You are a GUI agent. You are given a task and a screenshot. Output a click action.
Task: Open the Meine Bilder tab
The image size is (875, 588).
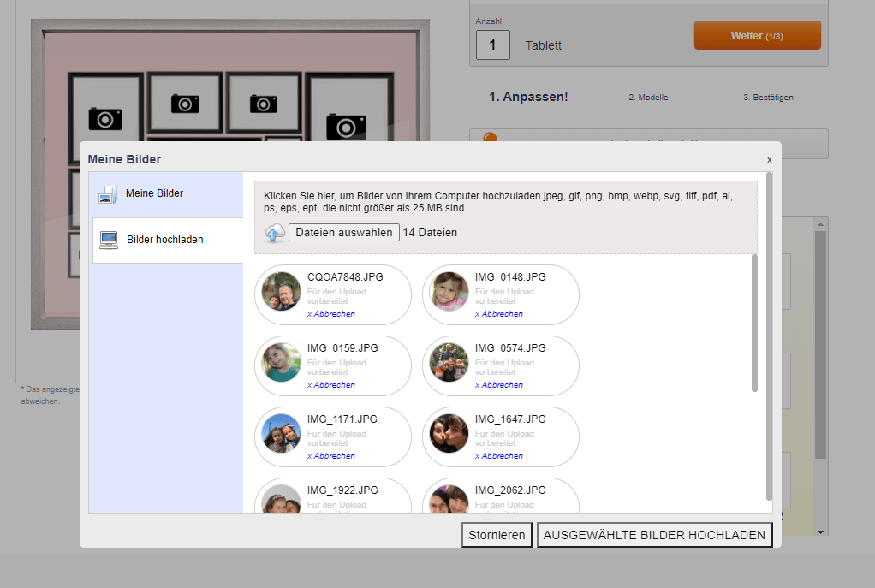pos(154,193)
